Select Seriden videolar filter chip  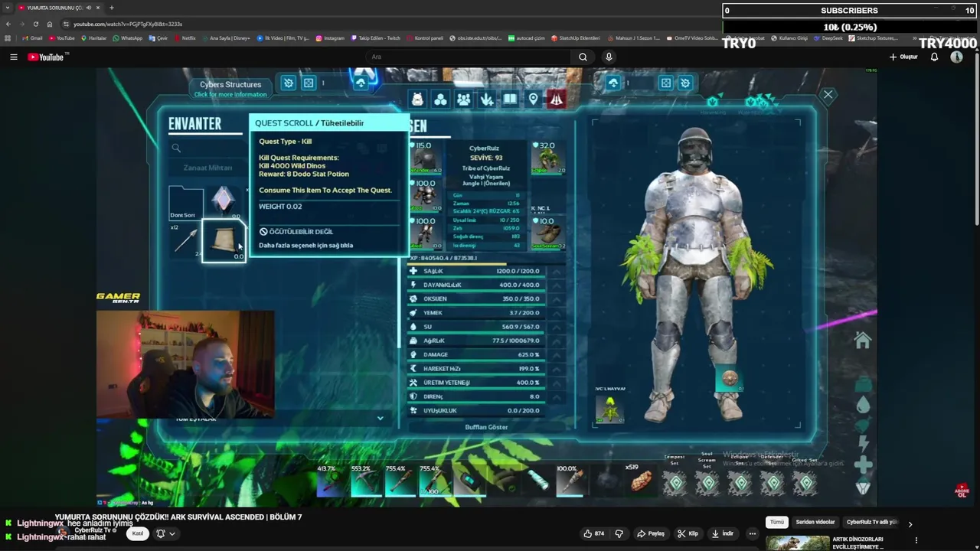(815, 522)
